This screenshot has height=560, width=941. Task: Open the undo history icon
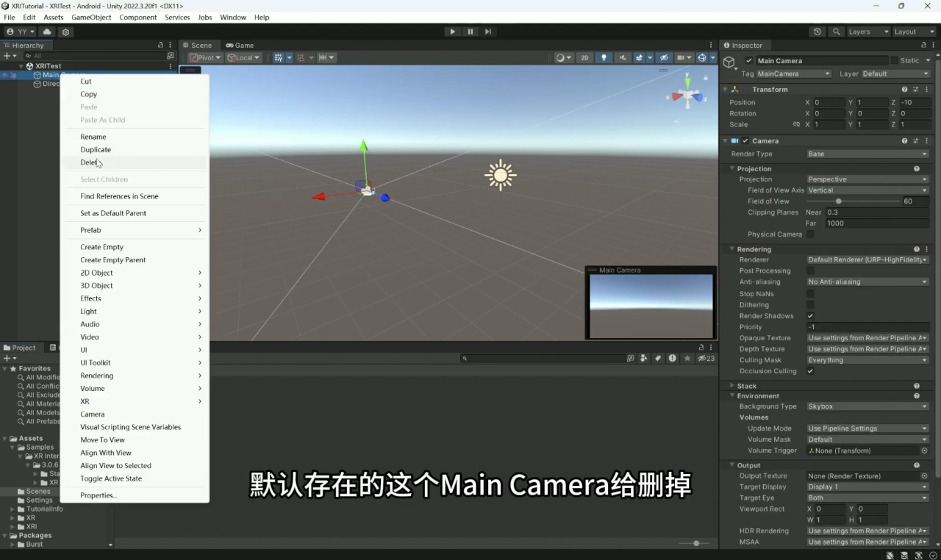pos(817,32)
